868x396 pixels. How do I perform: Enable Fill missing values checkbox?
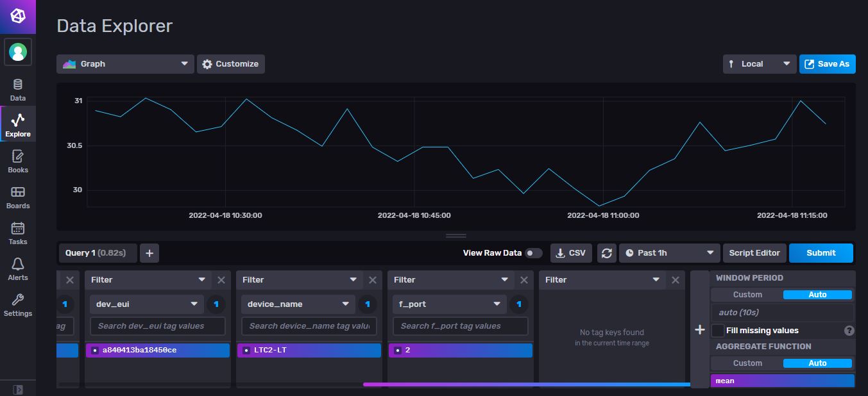click(x=718, y=331)
